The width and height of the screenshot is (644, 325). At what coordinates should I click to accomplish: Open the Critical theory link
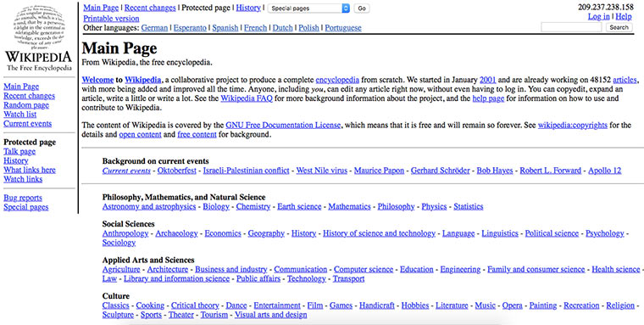click(x=195, y=305)
